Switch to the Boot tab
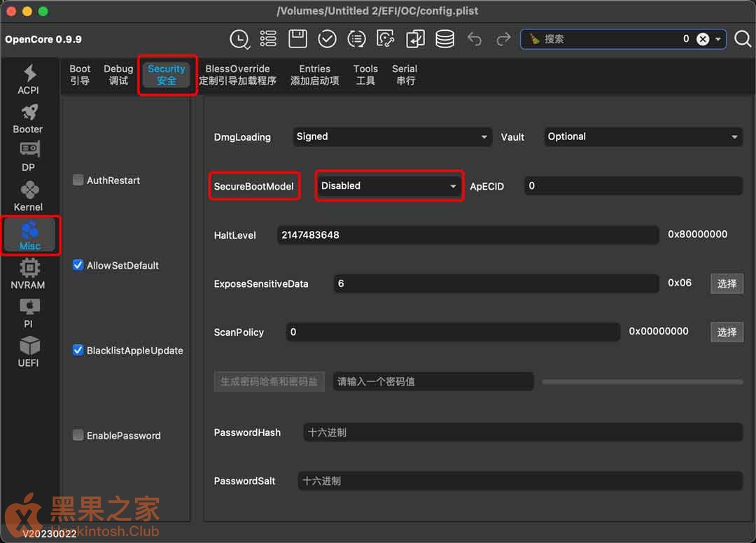The image size is (756, 543). point(80,75)
